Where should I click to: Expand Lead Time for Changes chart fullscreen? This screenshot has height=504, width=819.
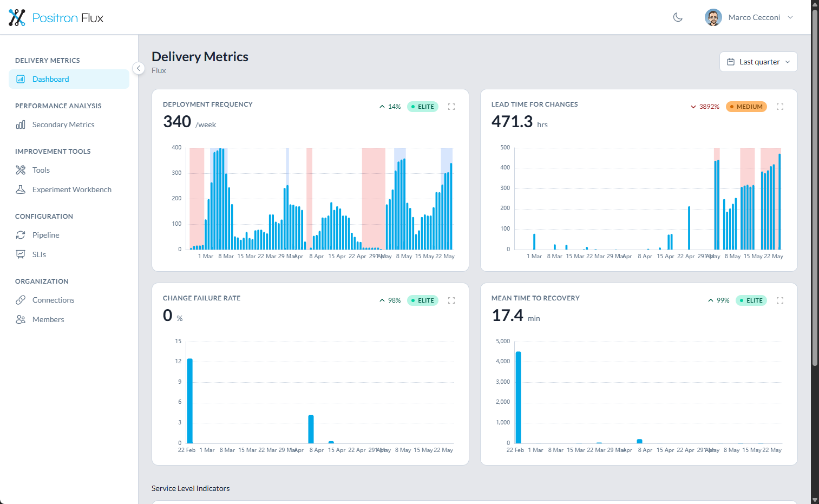click(x=780, y=107)
